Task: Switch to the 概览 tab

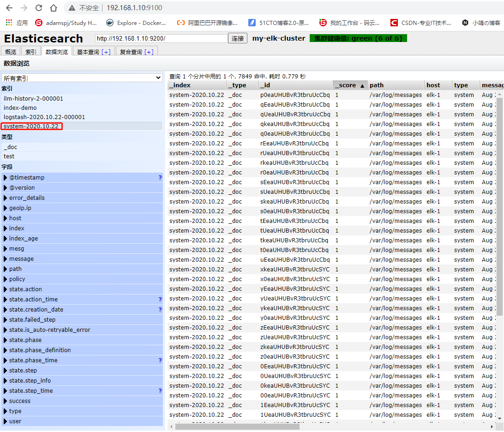Action: (11, 52)
